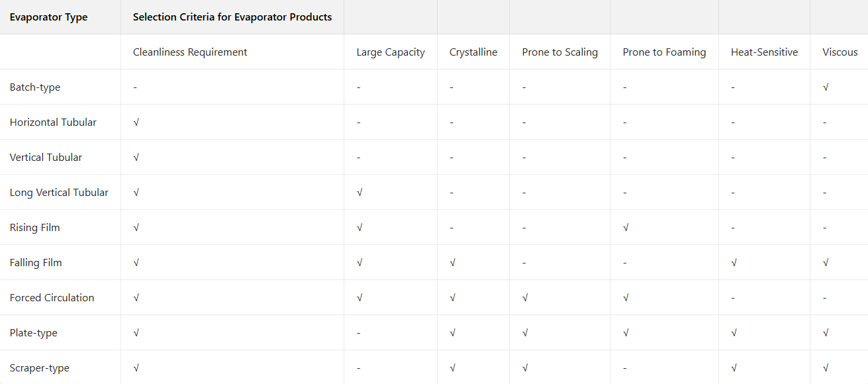Click the Batch-type Viscous checkmark
This screenshot has height=384, width=868.
point(826,87)
